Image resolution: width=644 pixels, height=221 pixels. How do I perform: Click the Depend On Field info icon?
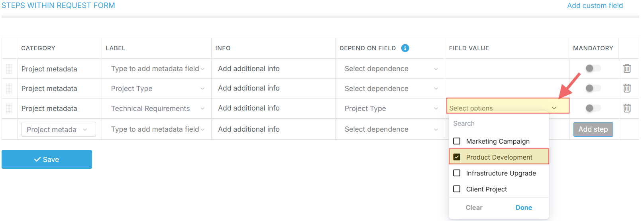coord(405,48)
